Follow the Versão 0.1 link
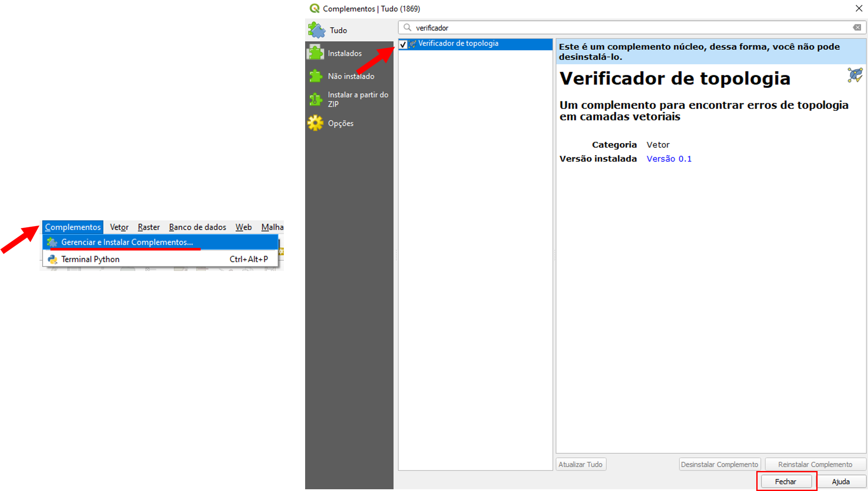The width and height of the screenshot is (868, 491). pyautogui.click(x=668, y=159)
